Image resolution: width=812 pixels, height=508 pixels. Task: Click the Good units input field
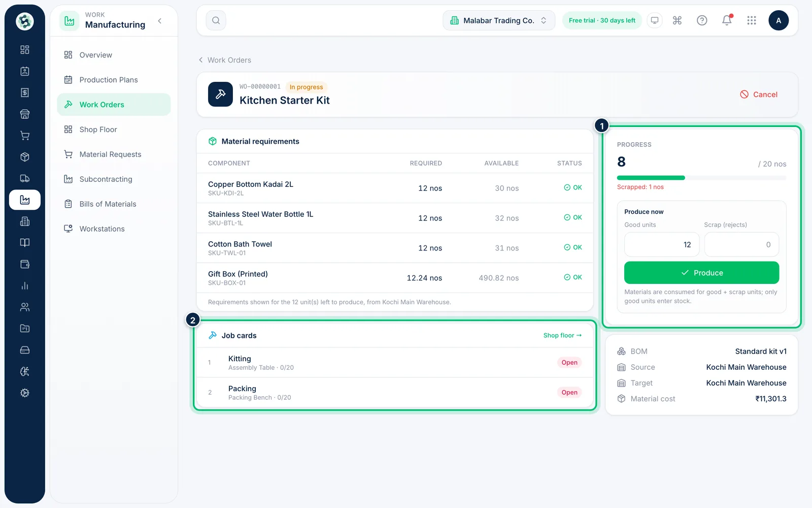click(x=662, y=244)
